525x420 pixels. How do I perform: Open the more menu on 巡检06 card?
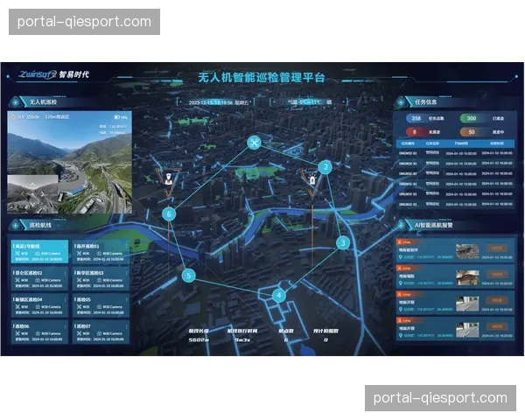(x=65, y=325)
